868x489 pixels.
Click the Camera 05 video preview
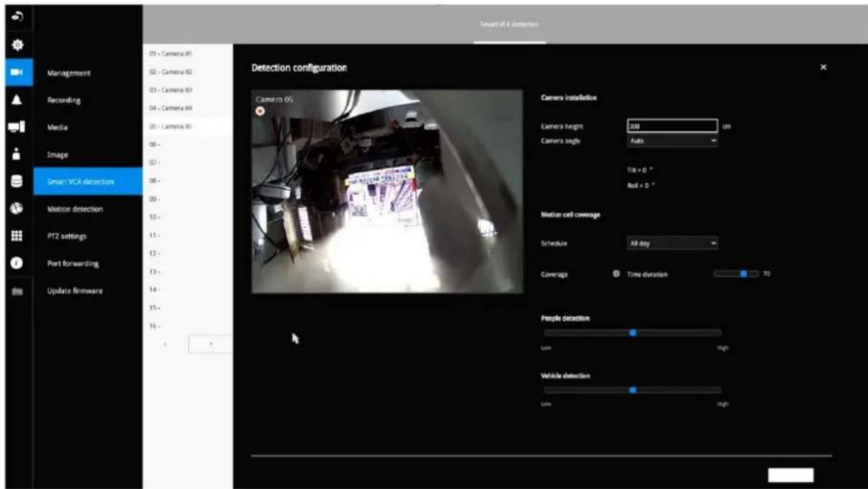click(387, 191)
